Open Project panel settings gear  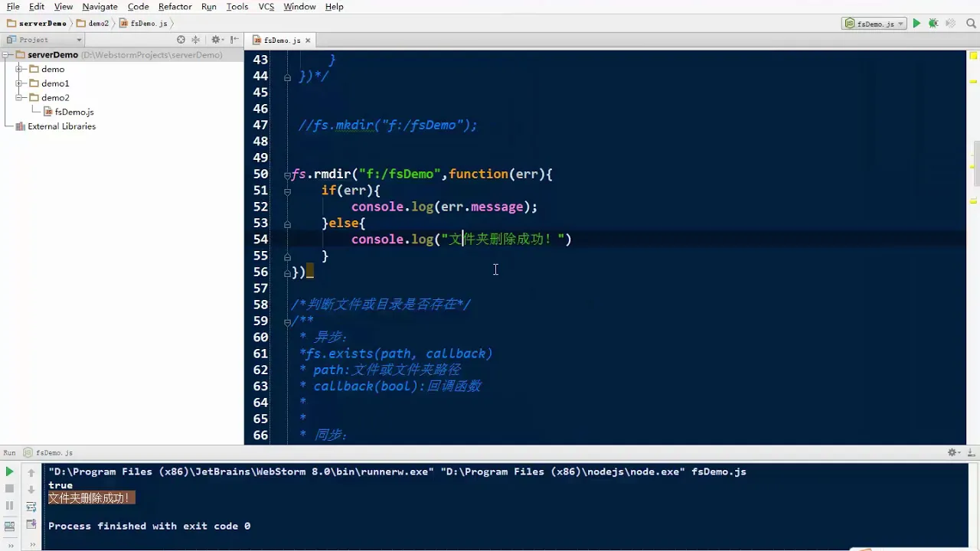(x=217, y=40)
